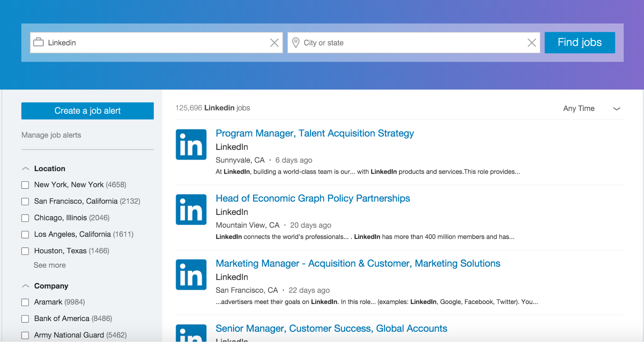Image resolution: width=644 pixels, height=342 pixels.
Task: Click snippet about 400 million members
Action: click(x=365, y=237)
